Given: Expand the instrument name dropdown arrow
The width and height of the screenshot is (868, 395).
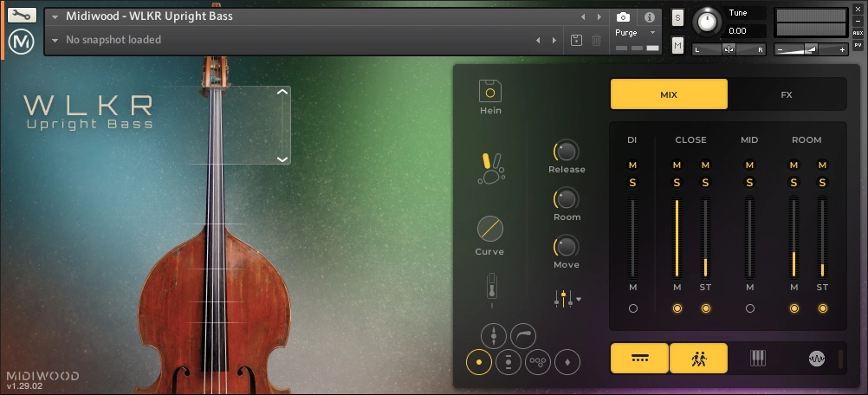Looking at the screenshot, I should tap(55, 16).
